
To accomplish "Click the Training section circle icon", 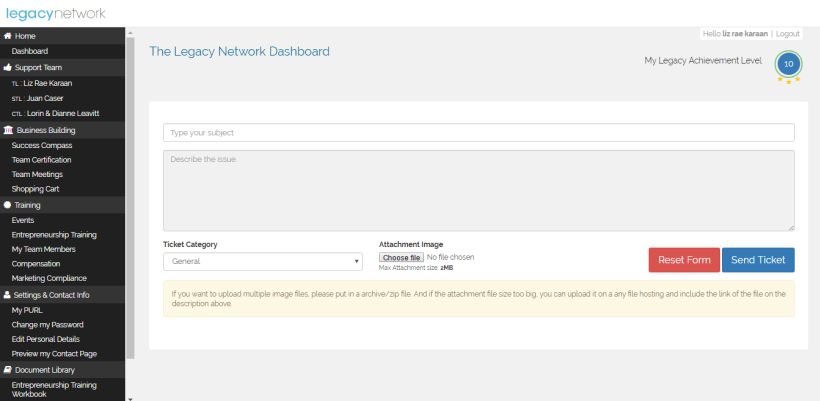I will coord(7,204).
